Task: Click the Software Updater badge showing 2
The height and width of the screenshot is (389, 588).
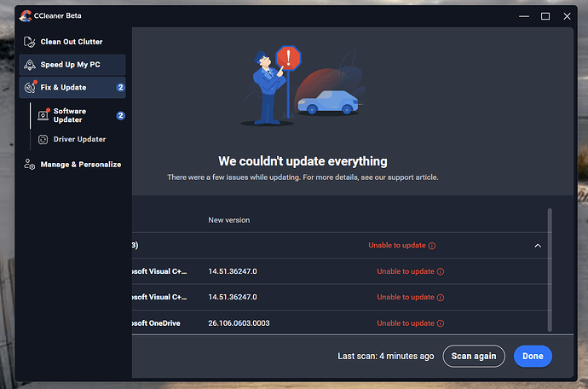Action: 120,115
